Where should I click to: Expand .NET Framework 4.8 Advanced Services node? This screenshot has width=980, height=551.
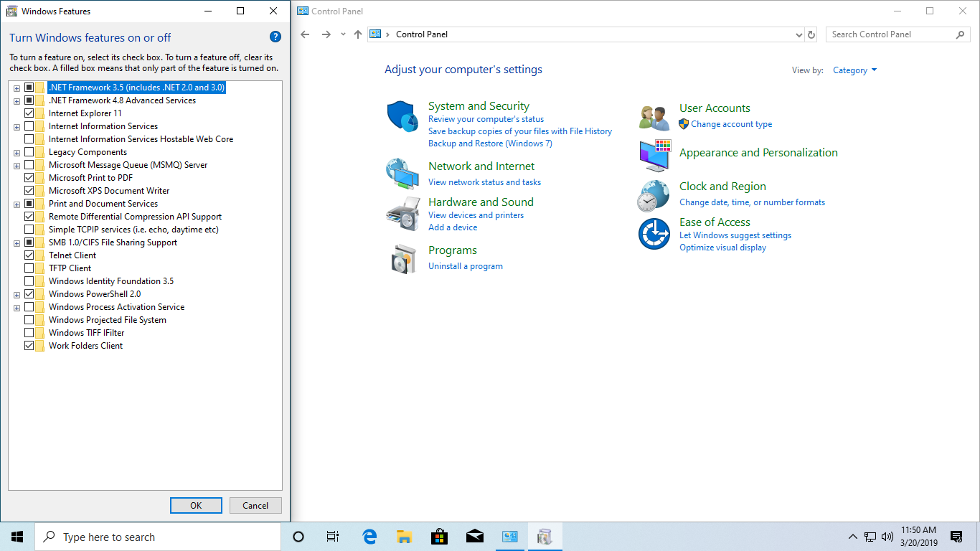click(x=17, y=101)
